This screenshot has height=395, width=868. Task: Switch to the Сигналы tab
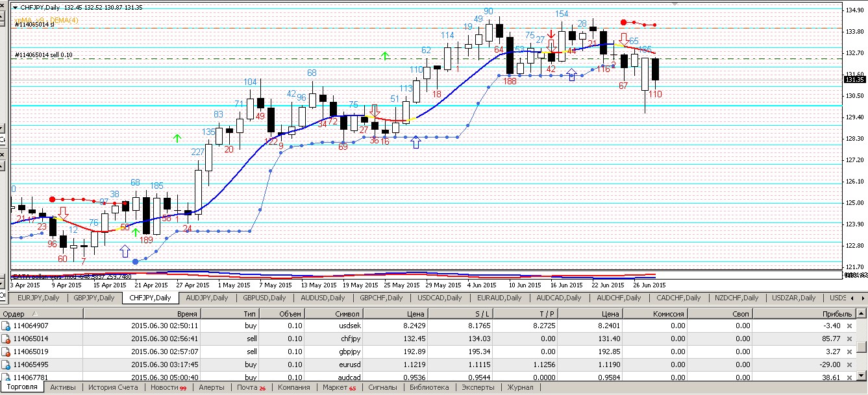coord(382,387)
